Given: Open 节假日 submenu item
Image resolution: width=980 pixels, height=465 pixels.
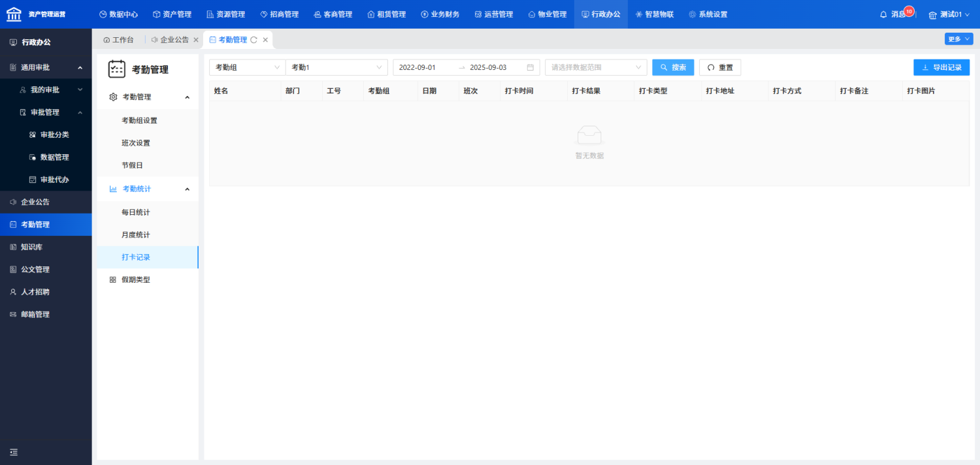Looking at the screenshot, I should (148, 165).
